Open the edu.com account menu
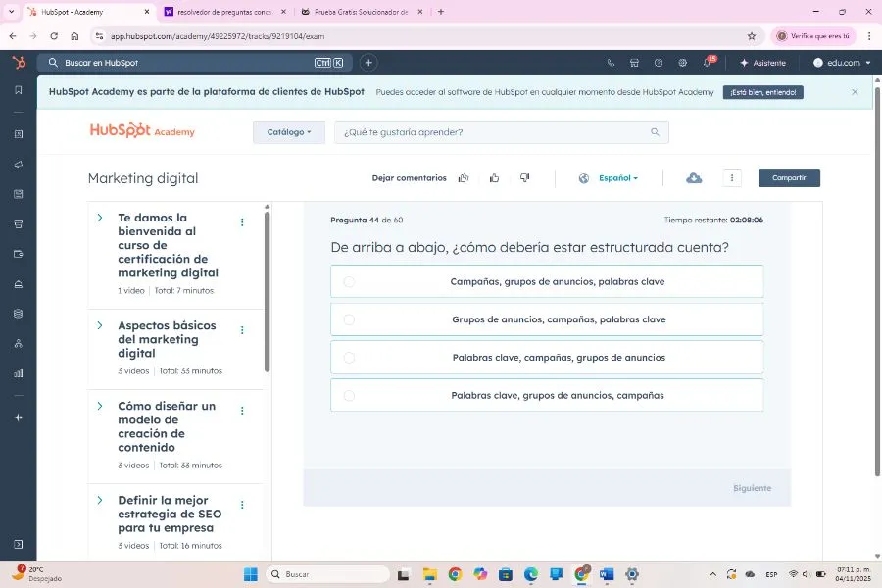882x588 pixels. [x=842, y=63]
